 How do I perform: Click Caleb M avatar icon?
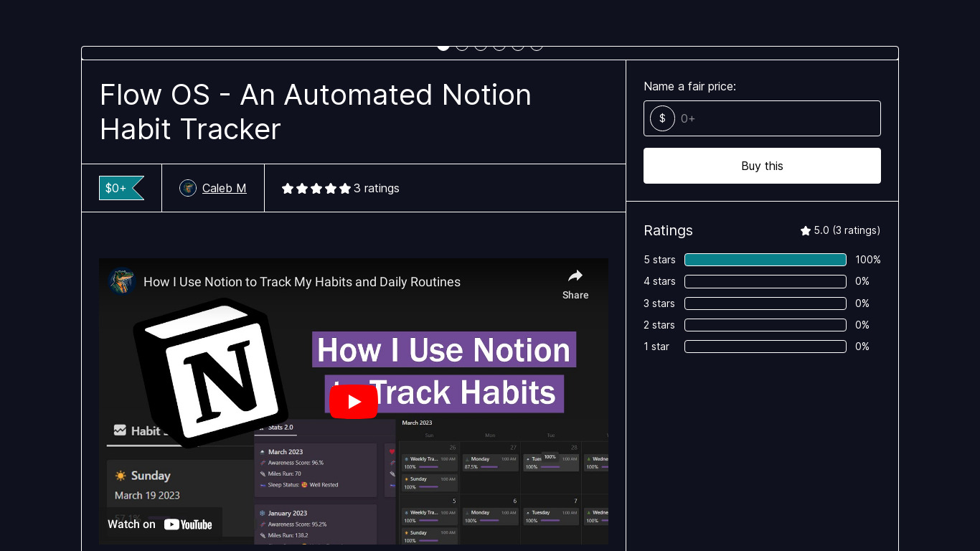pos(188,188)
